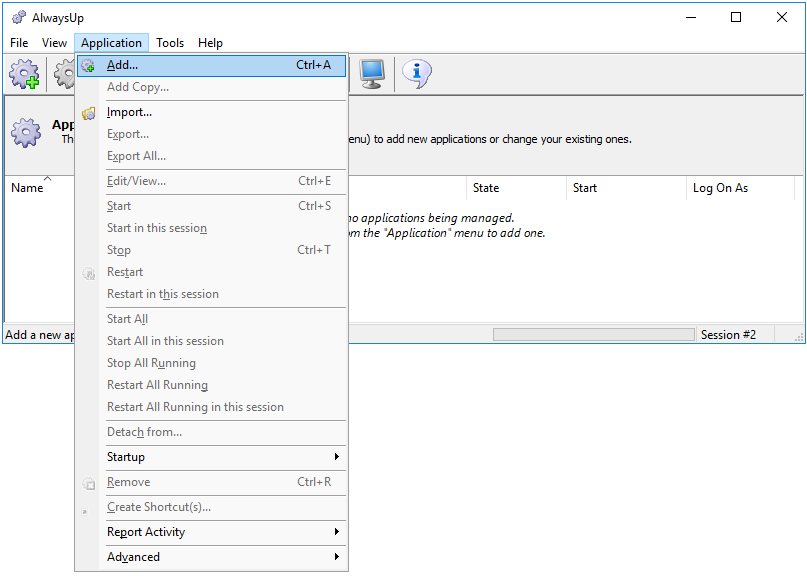This screenshot has width=807, height=584.
Task: Click the add application gear toolbar icon
Action: [x=24, y=74]
